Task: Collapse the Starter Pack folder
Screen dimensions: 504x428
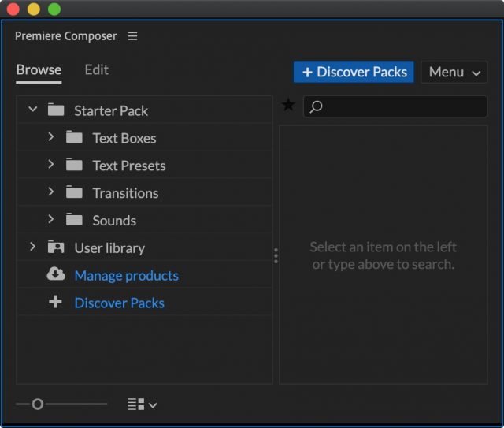Action: point(32,110)
